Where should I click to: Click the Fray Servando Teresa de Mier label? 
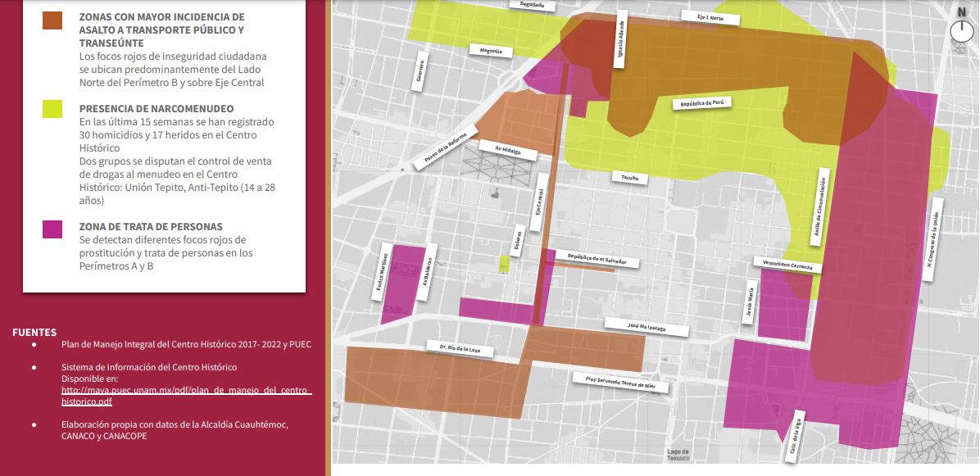[620, 382]
